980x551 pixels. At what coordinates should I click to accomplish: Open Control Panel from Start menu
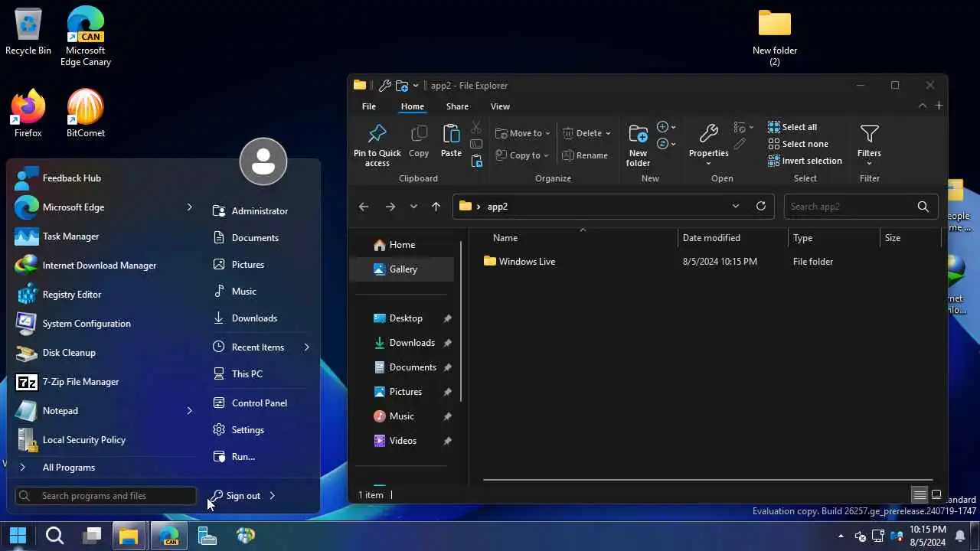coord(260,403)
